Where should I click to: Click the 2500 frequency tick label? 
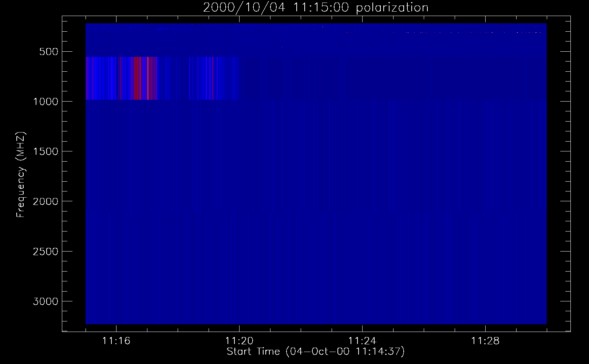click(46, 252)
